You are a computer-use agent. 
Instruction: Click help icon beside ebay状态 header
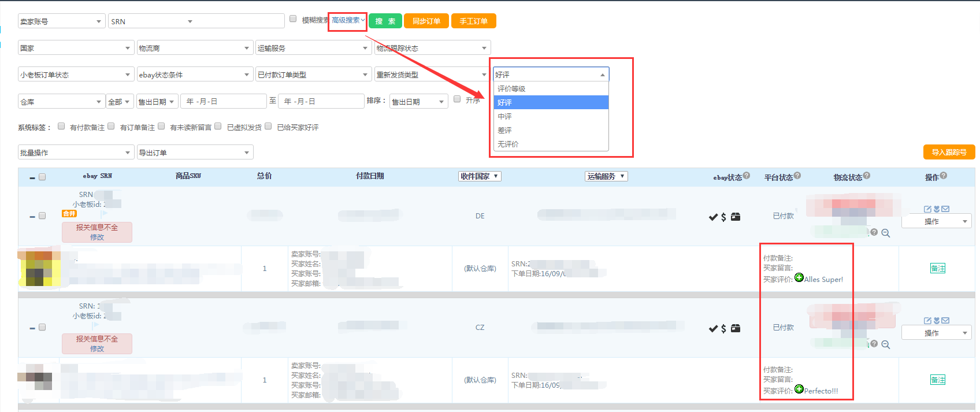tap(747, 176)
